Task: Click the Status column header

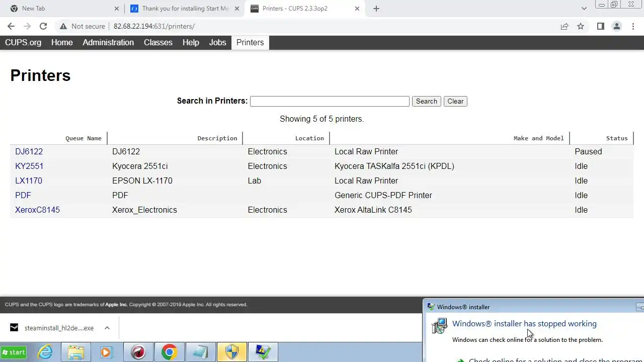Action: [x=617, y=138]
